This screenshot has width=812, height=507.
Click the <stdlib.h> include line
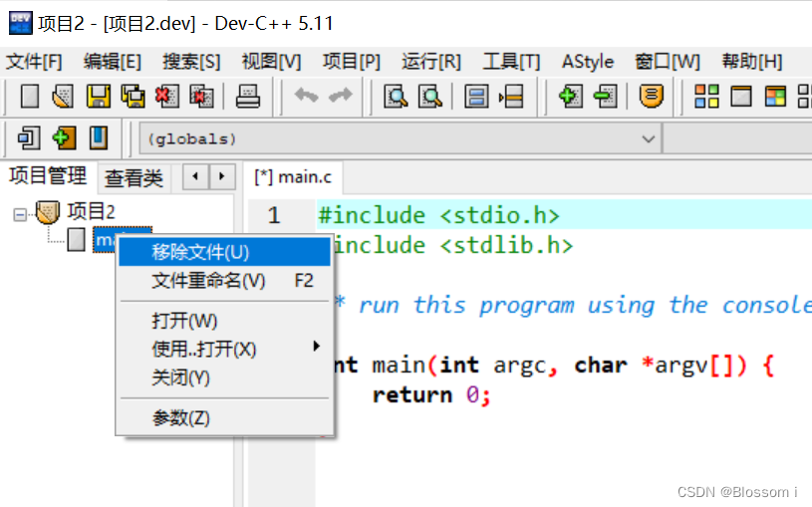[x=453, y=245]
